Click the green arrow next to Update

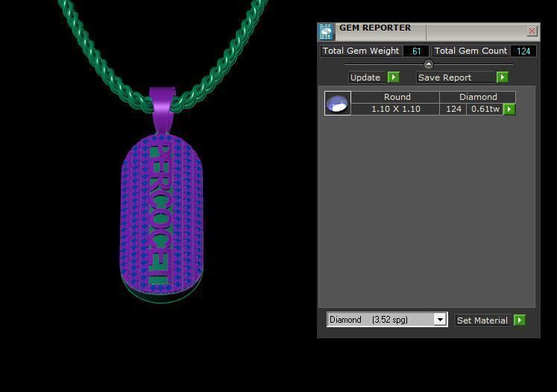tap(393, 77)
